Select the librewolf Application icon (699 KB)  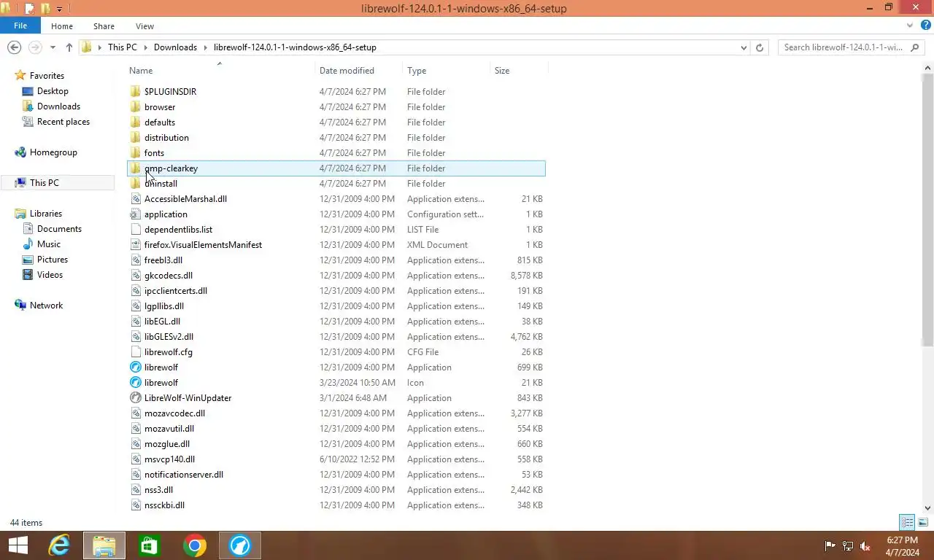135,367
